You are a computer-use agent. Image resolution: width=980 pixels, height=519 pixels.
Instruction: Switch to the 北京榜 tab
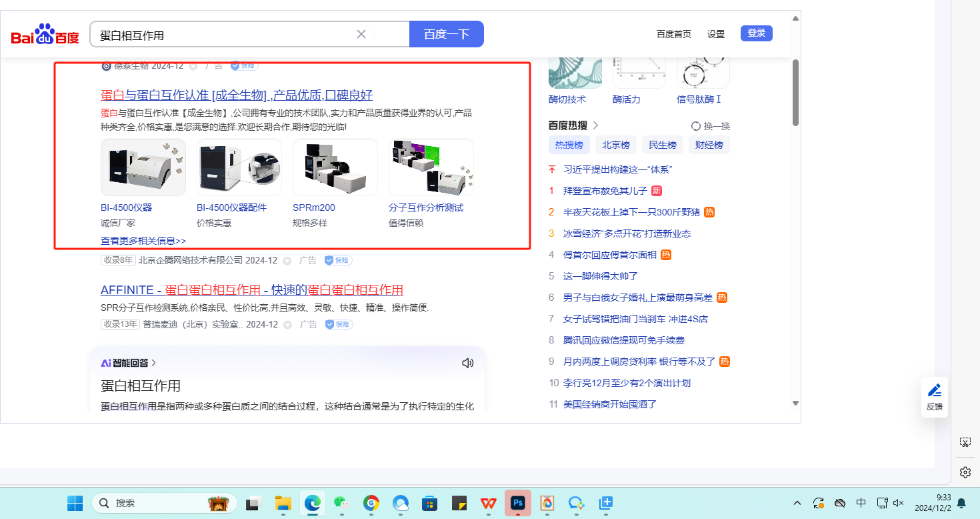coord(615,145)
